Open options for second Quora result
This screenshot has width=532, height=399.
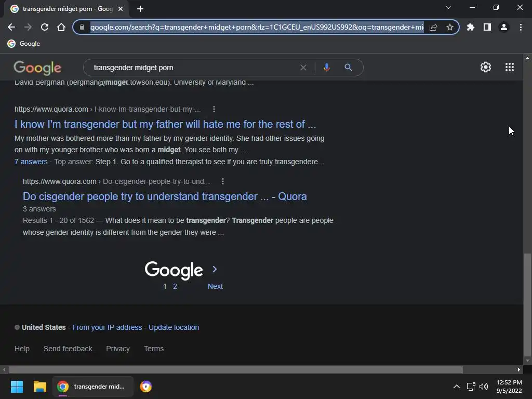pyautogui.click(x=222, y=181)
